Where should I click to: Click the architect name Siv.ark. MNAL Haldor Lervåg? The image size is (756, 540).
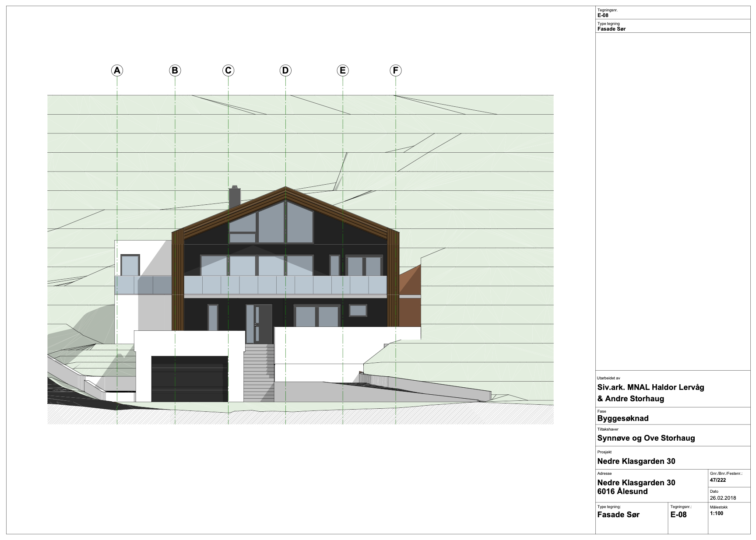651,387
